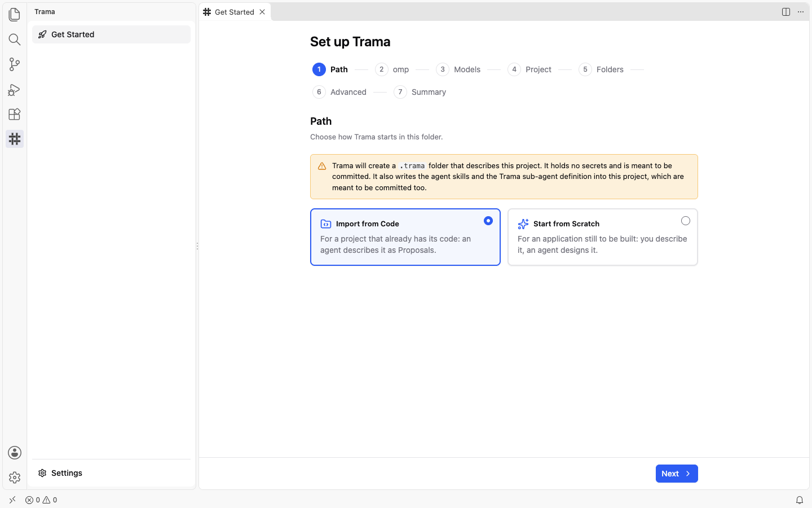Viewport: 812px width, 508px height.
Task: Go to step 3 Models
Action: [x=458, y=69]
